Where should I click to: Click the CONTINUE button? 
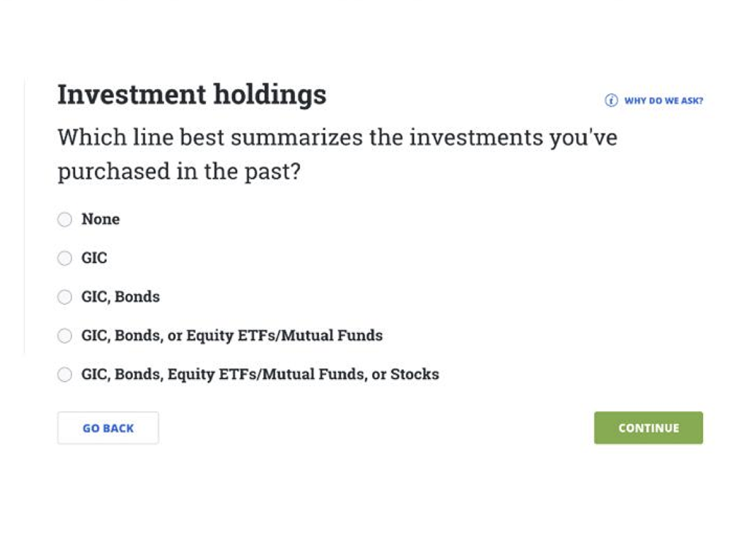click(x=647, y=428)
